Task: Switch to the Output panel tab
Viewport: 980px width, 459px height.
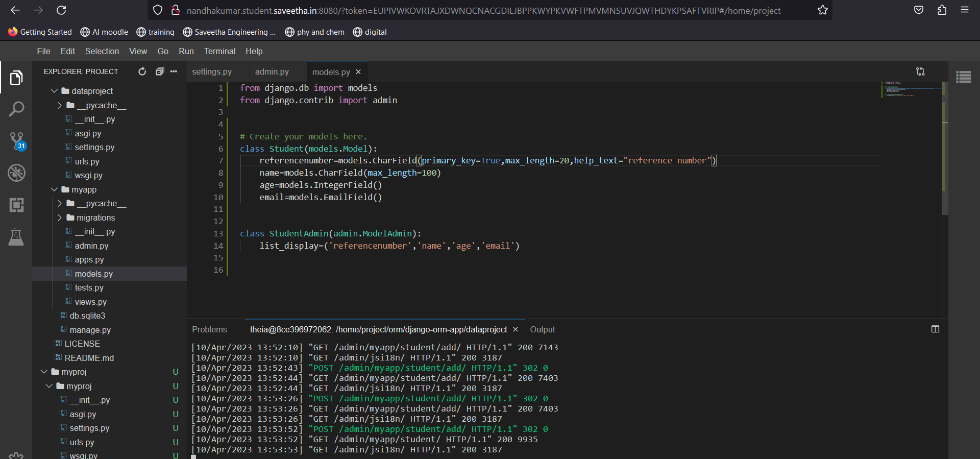Action: point(542,329)
